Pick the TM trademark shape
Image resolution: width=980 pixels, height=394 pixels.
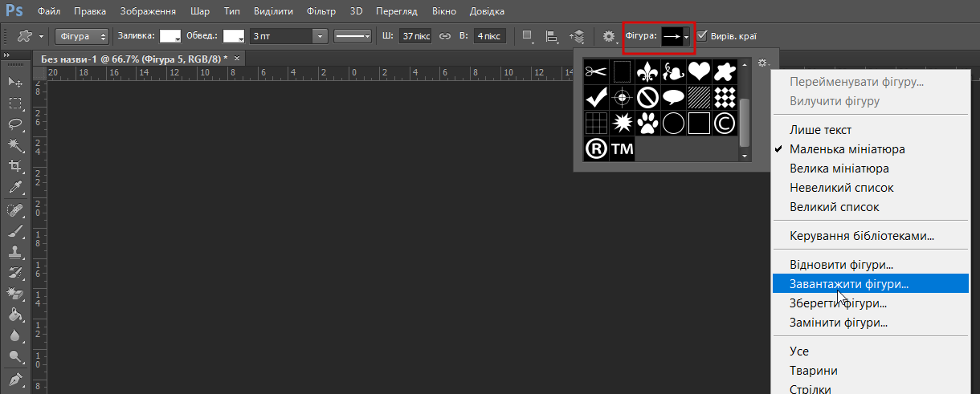[x=622, y=148]
